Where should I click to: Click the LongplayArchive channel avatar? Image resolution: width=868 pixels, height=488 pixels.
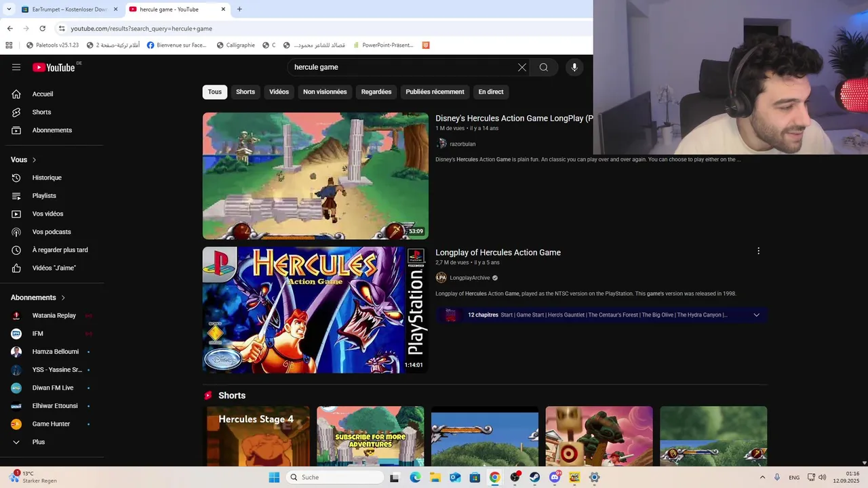click(441, 278)
